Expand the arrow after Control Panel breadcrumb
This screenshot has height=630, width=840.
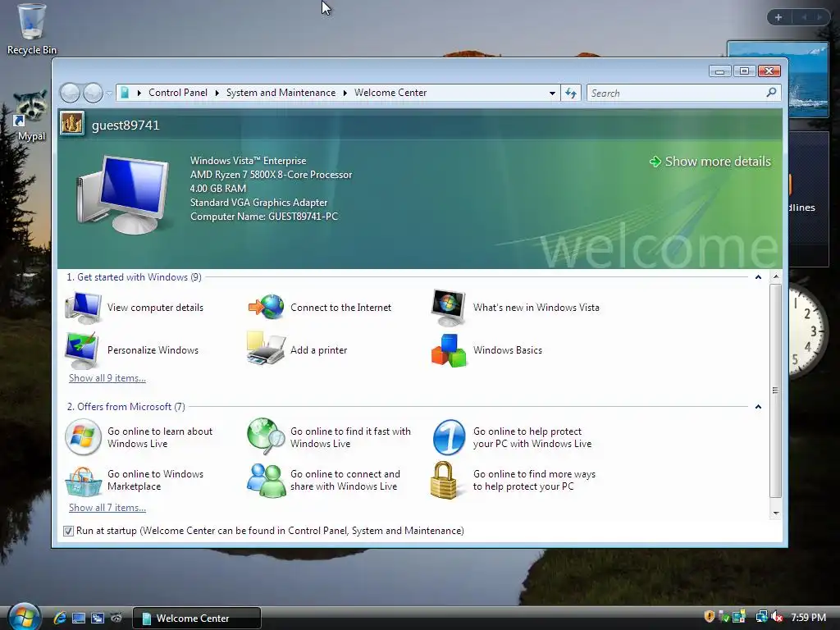click(217, 94)
